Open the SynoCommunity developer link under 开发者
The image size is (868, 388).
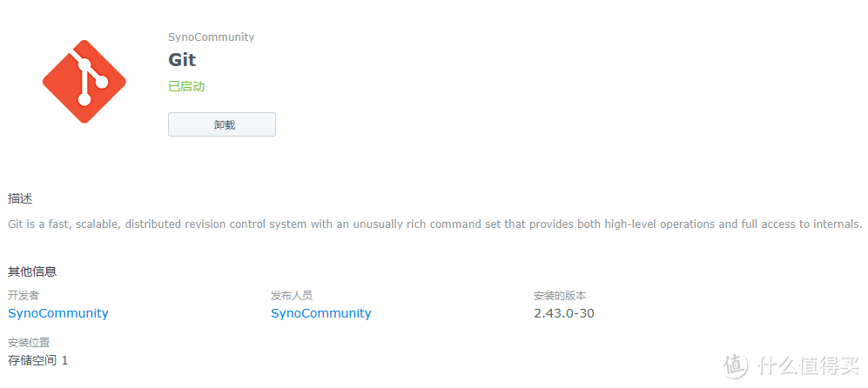[58, 313]
